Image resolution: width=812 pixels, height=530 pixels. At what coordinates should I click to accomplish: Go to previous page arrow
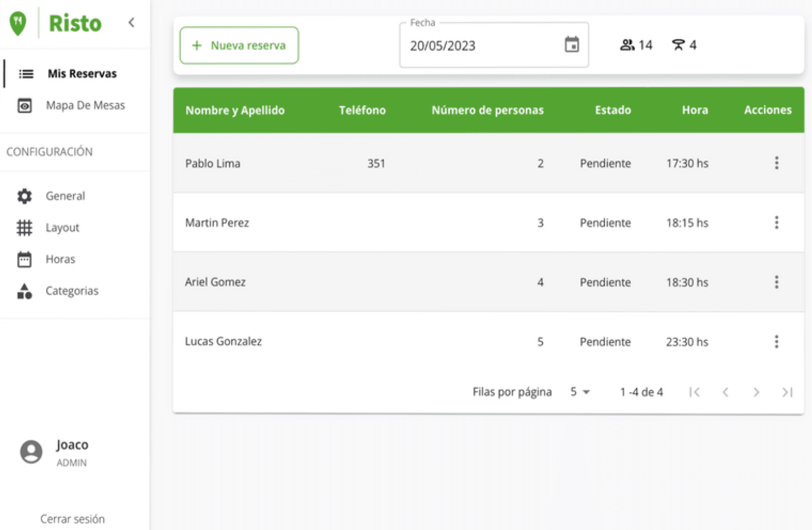(x=725, y=392)
